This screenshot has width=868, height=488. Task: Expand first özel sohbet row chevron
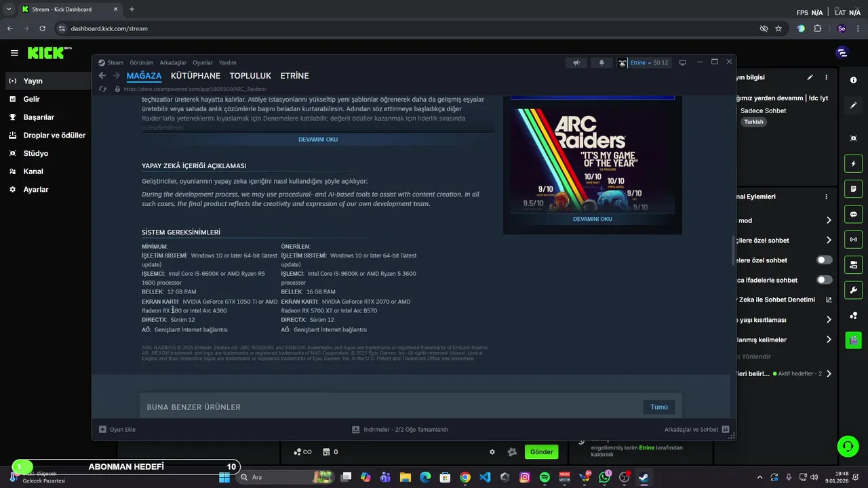coord(829,240)
